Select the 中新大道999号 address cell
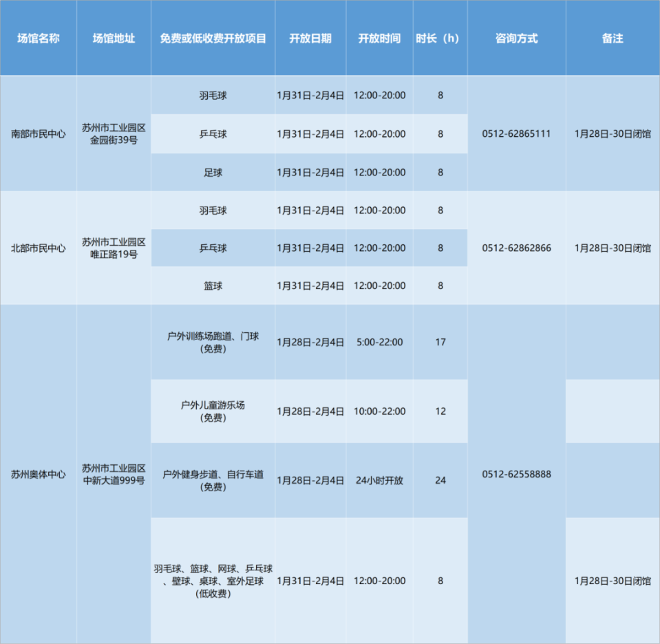 coord(114,474)
